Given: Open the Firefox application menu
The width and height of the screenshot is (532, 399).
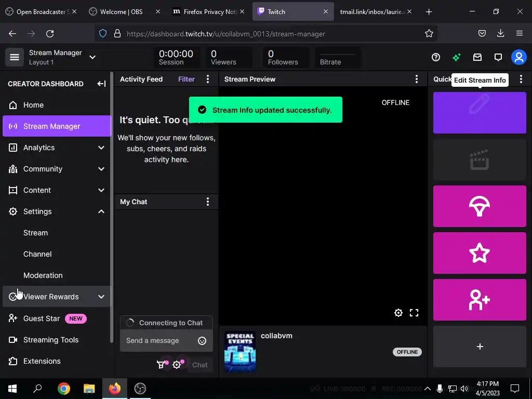Looking at the screenshot, I should tap(520, 33).
